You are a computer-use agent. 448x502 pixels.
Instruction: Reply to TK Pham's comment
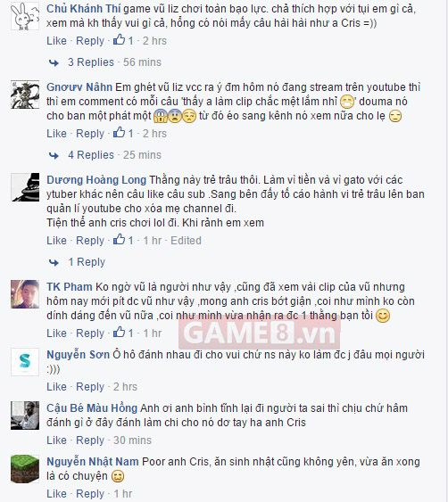pyautogui.click(x=90, y=333)
